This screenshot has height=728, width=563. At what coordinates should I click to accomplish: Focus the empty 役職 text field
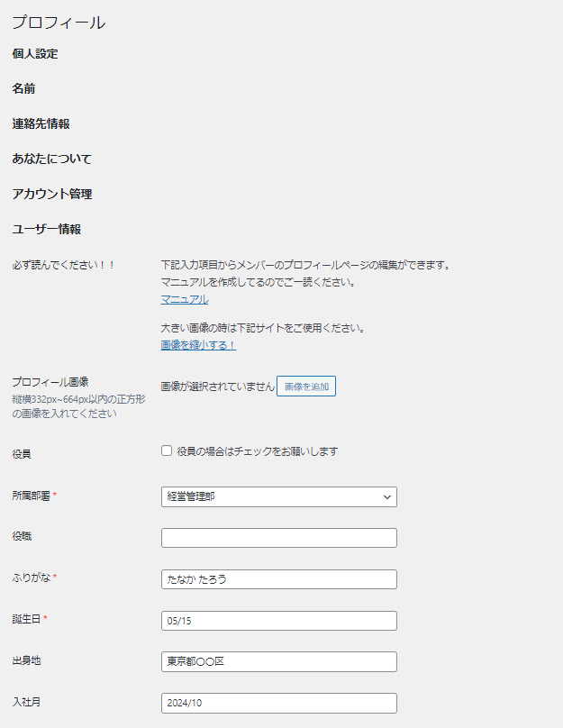pos(278,538)
